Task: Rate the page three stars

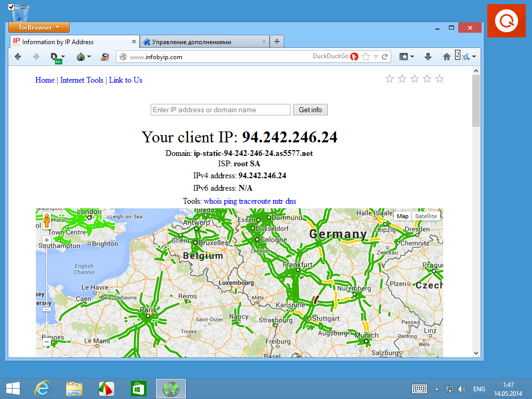Action: click(415, 79)
